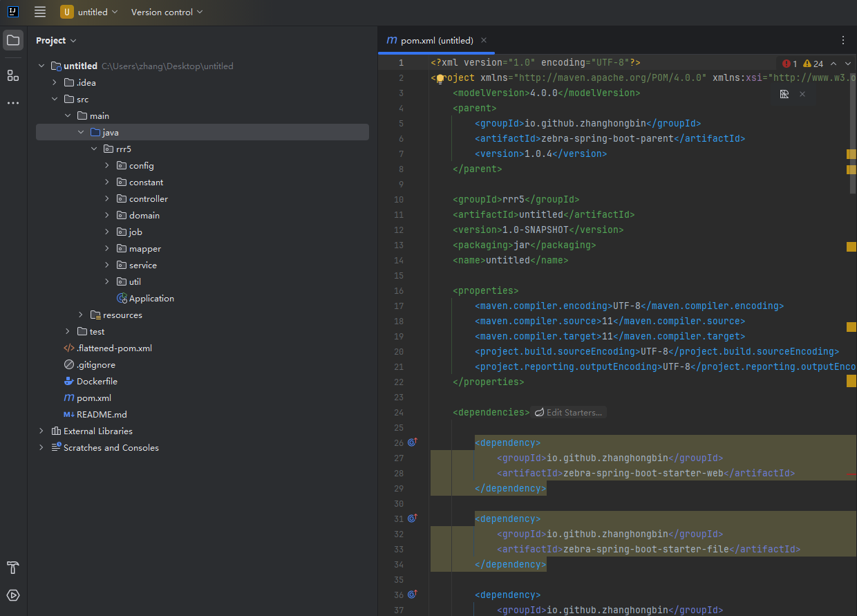The height and width of the screenshot is (616, 857).
Task: Click the External Libraries icon
Action: (x=56, y=431)
